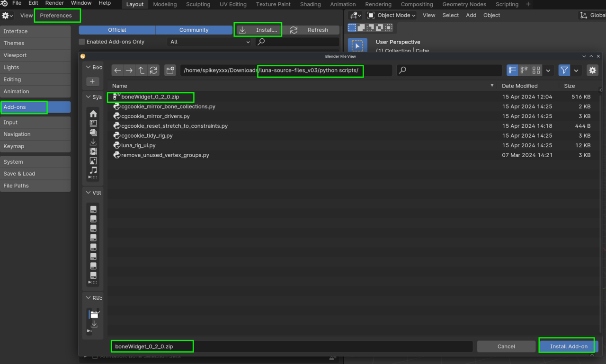Switch display mode to horizontal list
The height and width of the screenshot is (364, 606).
[x=524, y=70]
